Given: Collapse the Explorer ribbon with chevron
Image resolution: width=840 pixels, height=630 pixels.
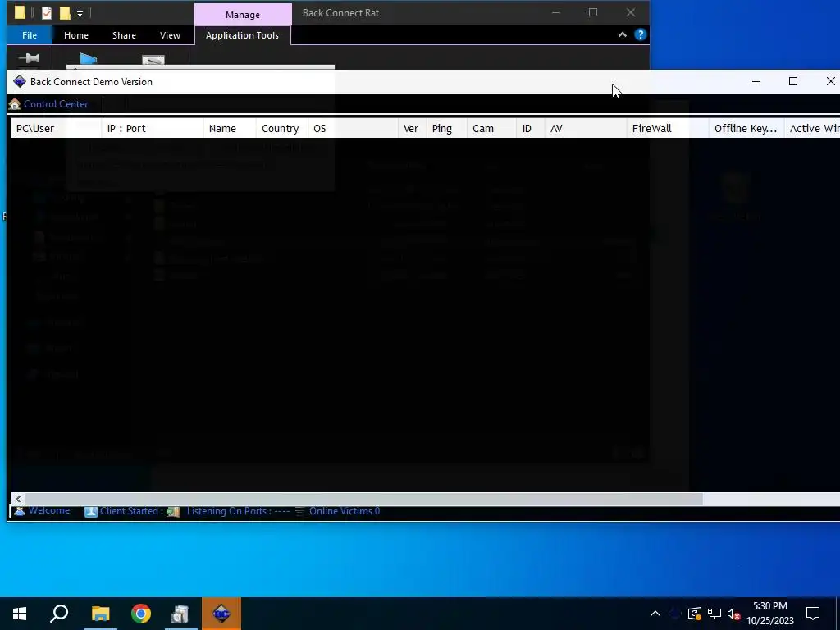Looking at the screenshot, I should pyautogui.click(x=623, y=34).
